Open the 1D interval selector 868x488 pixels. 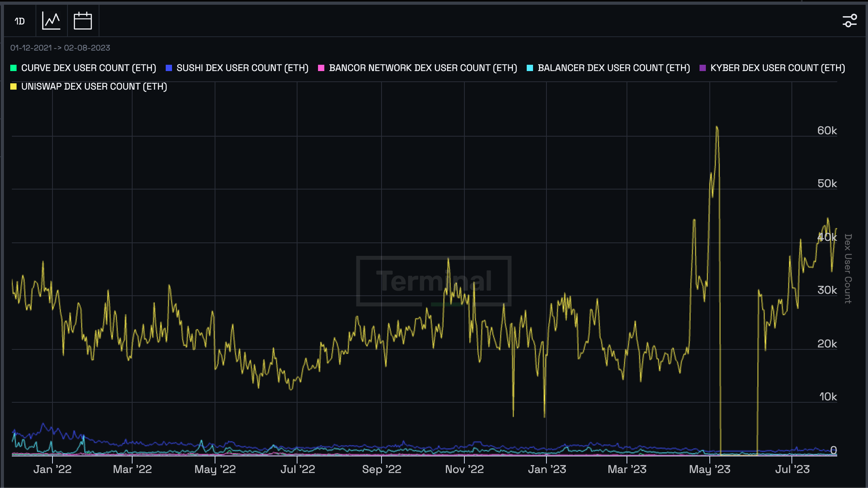20,21
